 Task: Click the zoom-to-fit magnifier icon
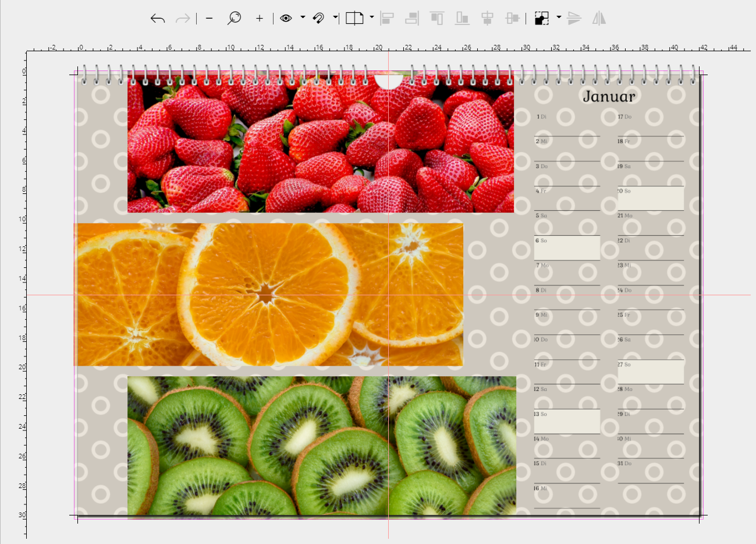234,19
